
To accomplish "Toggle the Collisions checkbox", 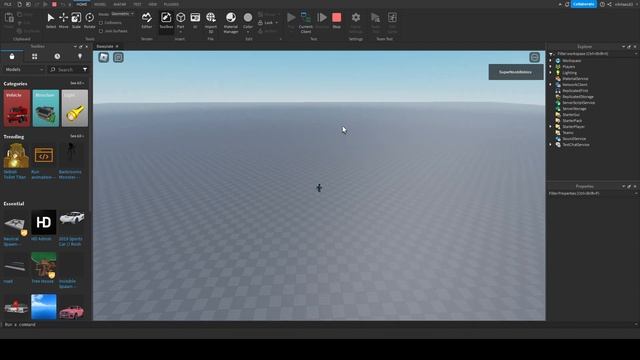I will (x=101, y=23).
